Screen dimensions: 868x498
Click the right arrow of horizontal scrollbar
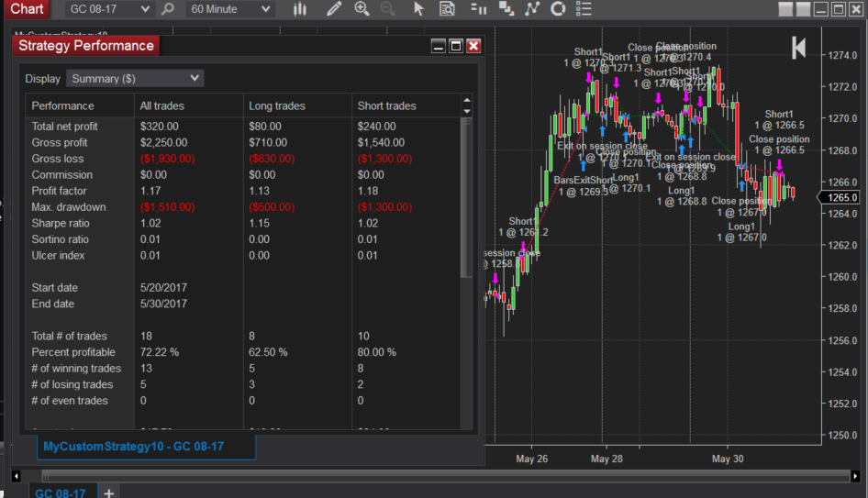pyautogui.click(x=852, y=475)
